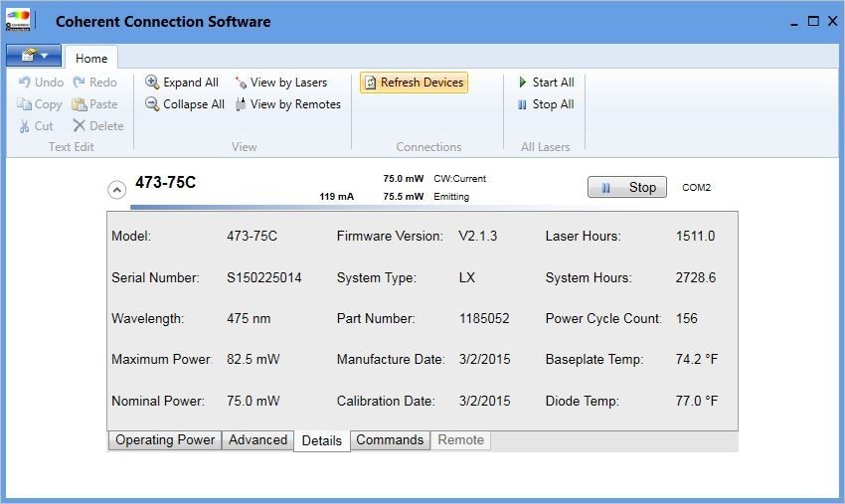Open the application menu dropdown button
The width and height of the screenshot is (845, 504).
[x=34, y=56]
